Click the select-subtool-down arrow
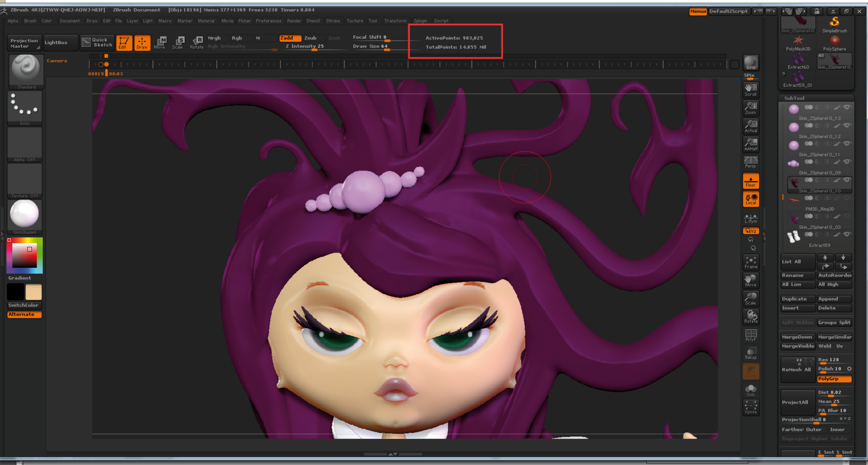This screenshot has width=868, height=465. tap(844, 258)
